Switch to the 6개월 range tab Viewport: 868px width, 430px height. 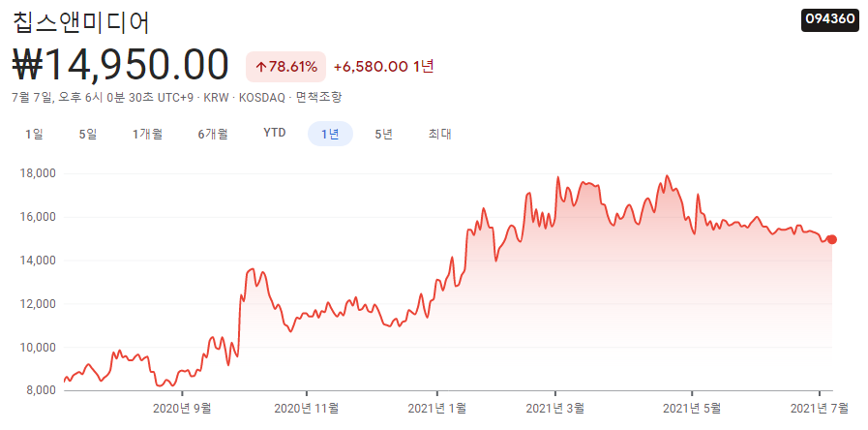click(x=213, y=134)
